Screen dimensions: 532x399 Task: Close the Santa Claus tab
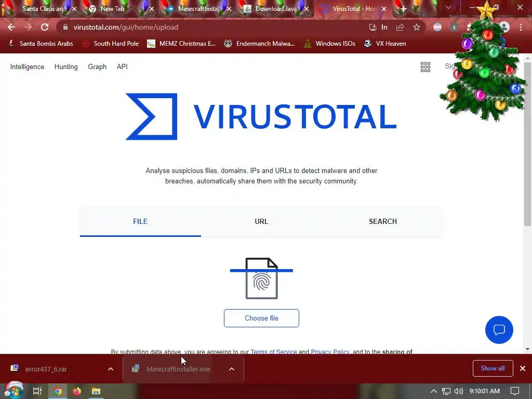click(x=74, y=9)
